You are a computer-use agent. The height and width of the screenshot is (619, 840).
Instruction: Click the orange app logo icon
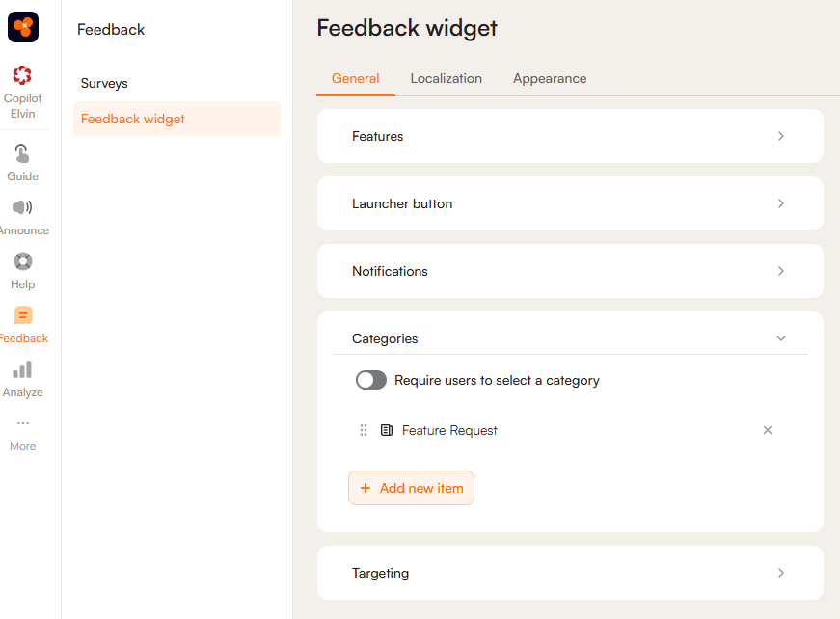pyautogui.click(x=23, y=27)
